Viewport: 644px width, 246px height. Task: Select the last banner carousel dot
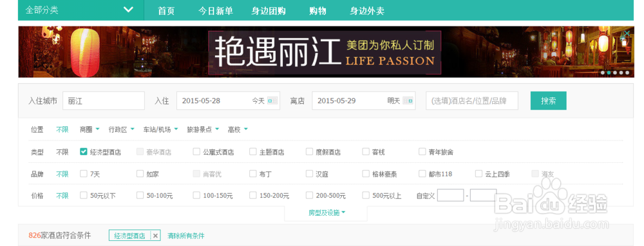627,73
